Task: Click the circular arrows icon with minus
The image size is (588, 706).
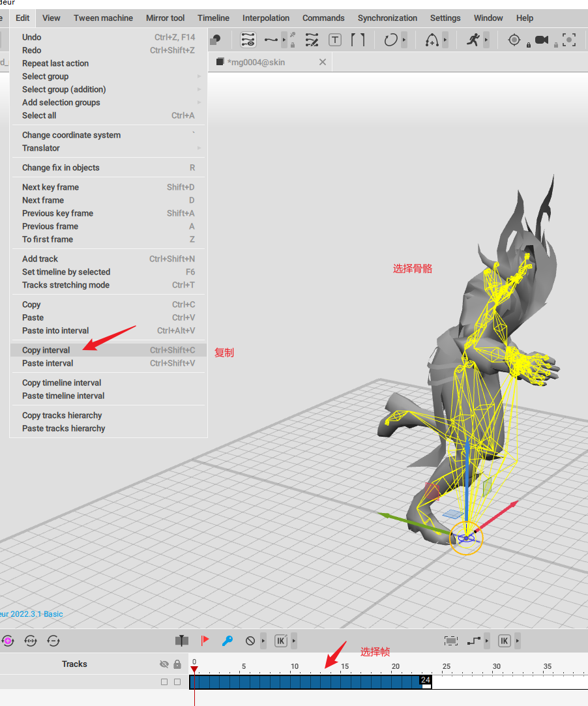Action: 53,640
